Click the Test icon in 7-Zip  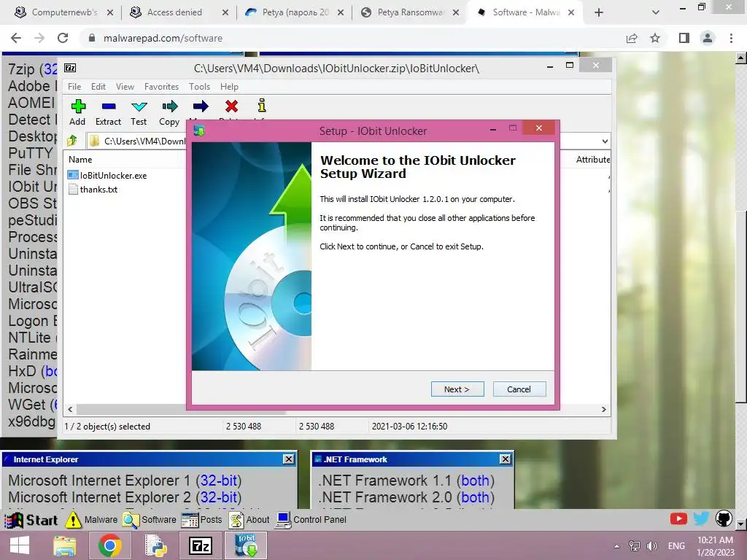pos(139,106)
